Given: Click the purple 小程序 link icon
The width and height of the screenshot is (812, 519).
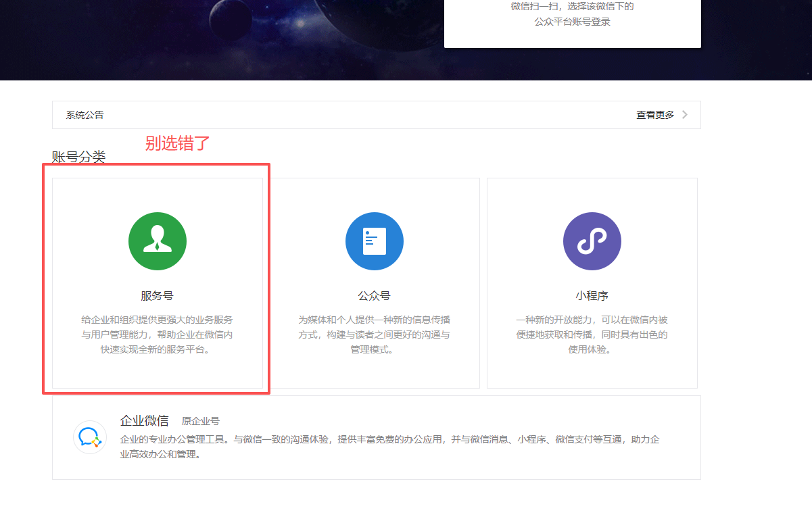Looking at the screenshot, I should [592, 241].
